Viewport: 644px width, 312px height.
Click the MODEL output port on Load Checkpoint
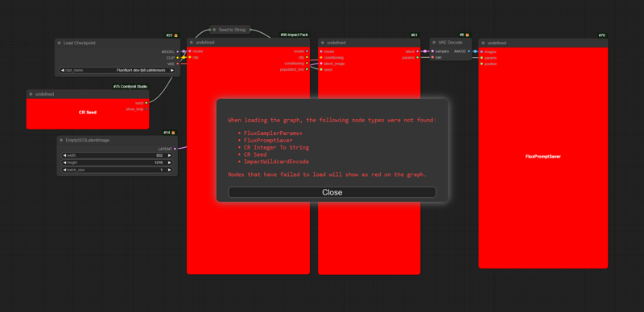point(177,51)
